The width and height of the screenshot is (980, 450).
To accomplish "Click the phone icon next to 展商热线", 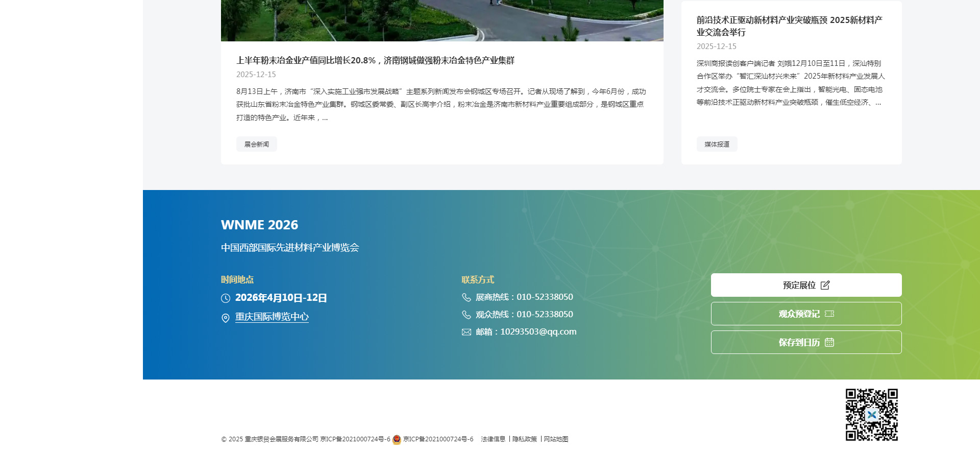I will tap(467, 297).
